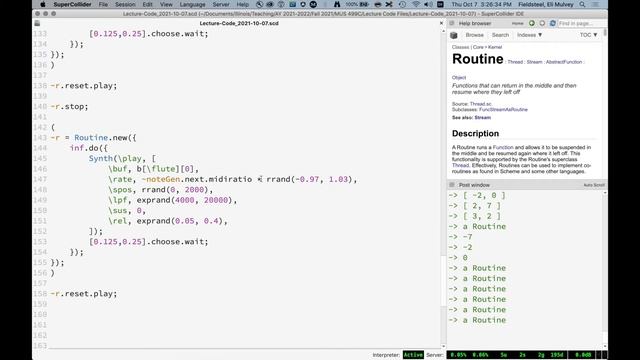The height and width of the screenshot is (360, 640).
Task: Click line 158 code ~r.reset.play;
Action: coord(84,294)
